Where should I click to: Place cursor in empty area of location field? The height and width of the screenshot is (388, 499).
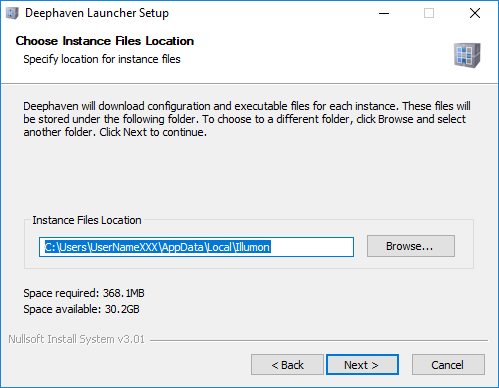coord(312,247)
